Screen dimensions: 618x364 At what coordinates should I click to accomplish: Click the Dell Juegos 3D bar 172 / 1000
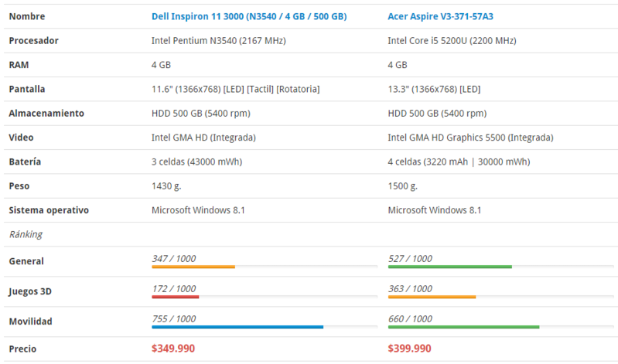click(265, 297)
